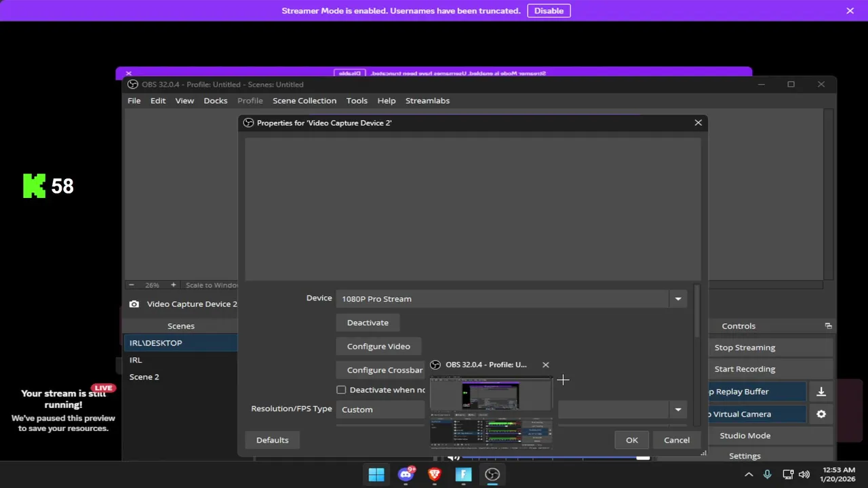Click the volume speaker tray icon

point(804,474)
